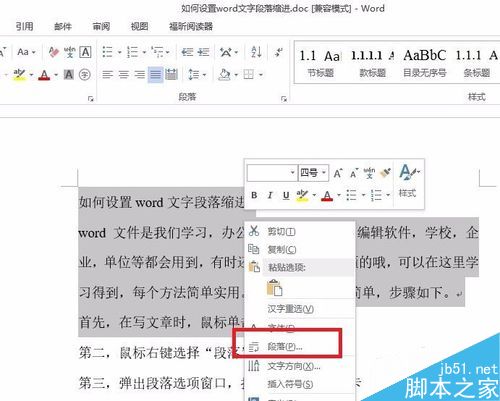The height and width of the screenshot is (401, 500).
Task: Choose 复制(C) in the context menu
Action: click(x=300, y=249)
